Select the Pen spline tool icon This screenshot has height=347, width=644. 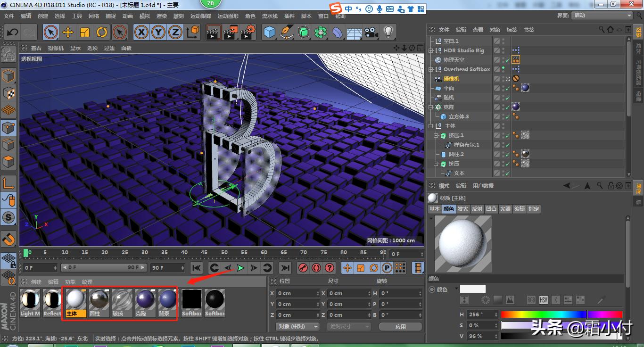pyautogui.click(x=287, y=32)
